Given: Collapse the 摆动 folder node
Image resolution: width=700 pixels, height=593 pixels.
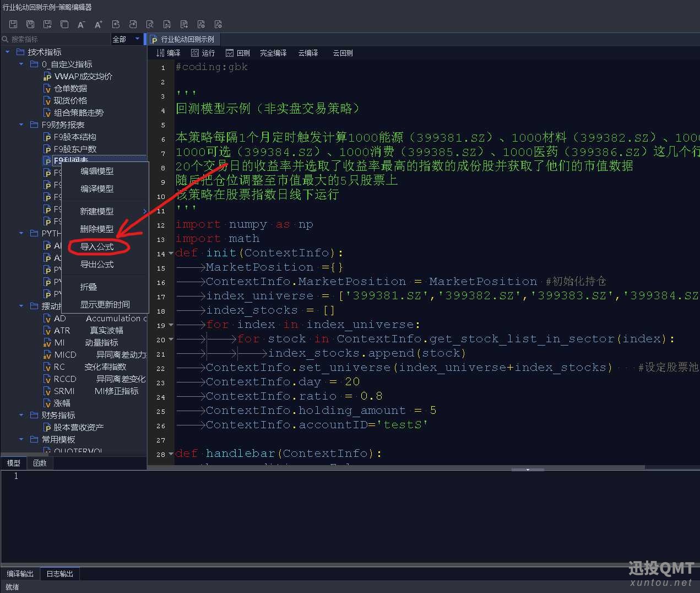Looking at the screenshot, I should 21,306.
